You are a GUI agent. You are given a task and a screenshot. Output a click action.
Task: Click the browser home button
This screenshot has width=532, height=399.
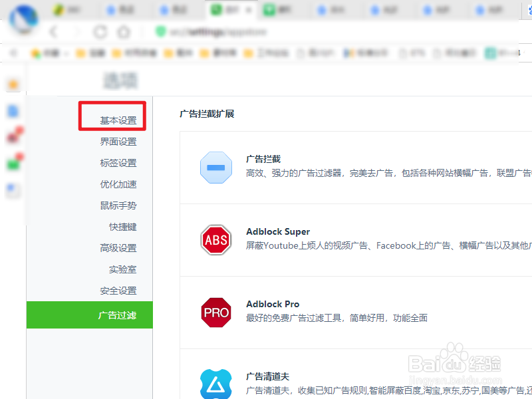[124, 32]
